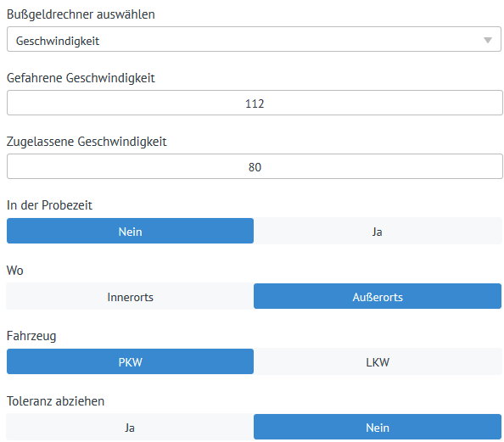Image resolution: width=504 pixels, height=442 pixels.
Task: Click the Geschwindigkeit combo box
Action: click(254, 39)
